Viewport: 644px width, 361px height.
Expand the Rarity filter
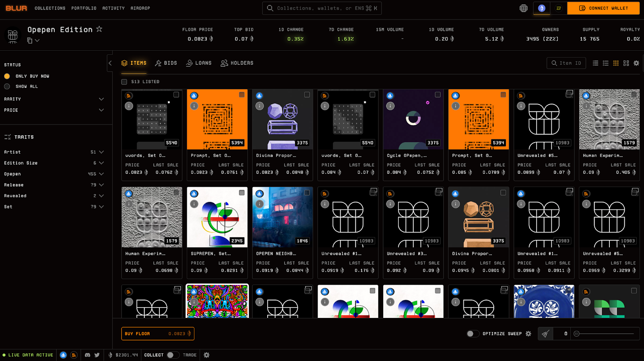click(x=54, y=99)
